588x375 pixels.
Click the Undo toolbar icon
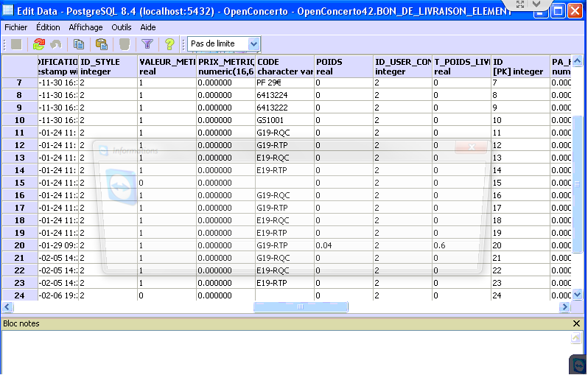[56, 44]
